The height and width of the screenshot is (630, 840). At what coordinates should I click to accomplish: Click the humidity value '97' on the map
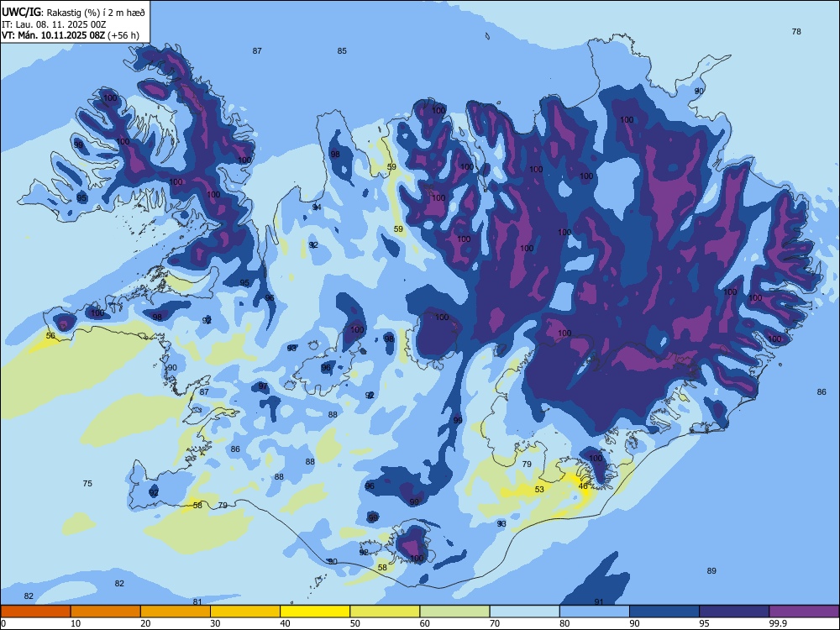click(x=263, y=386)
